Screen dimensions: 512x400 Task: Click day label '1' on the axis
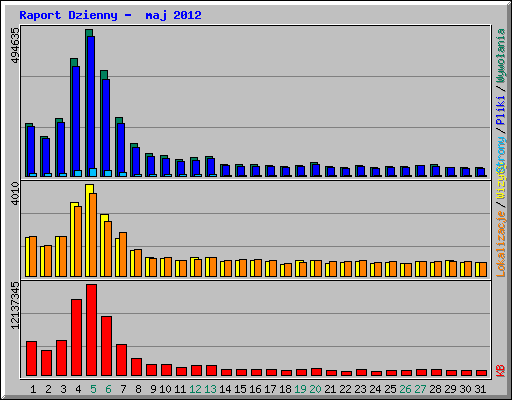[x=33, y=389]
